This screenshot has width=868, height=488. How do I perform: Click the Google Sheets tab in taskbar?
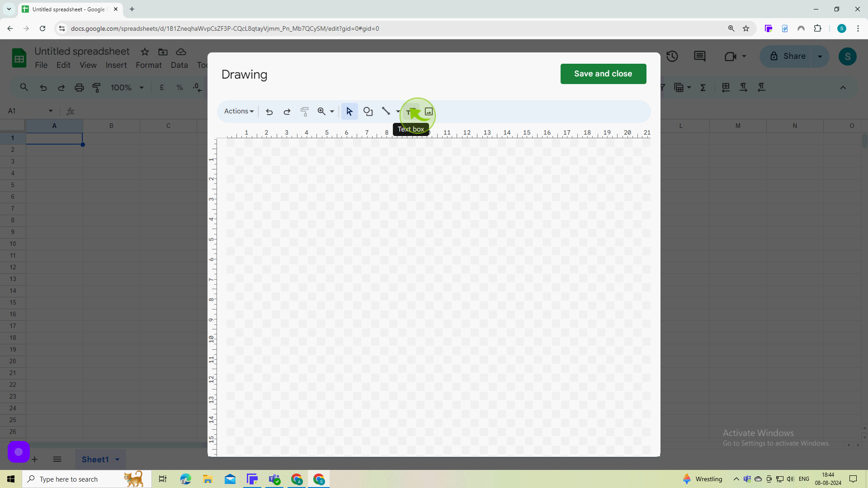320,479
